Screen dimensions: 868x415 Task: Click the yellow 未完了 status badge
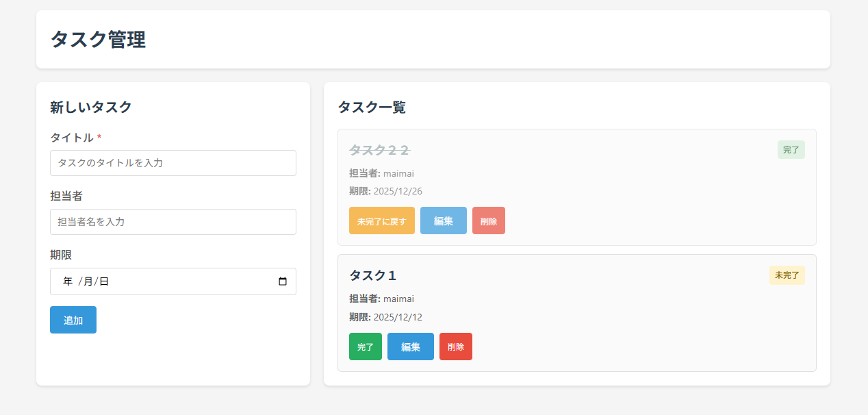point(787,275)
